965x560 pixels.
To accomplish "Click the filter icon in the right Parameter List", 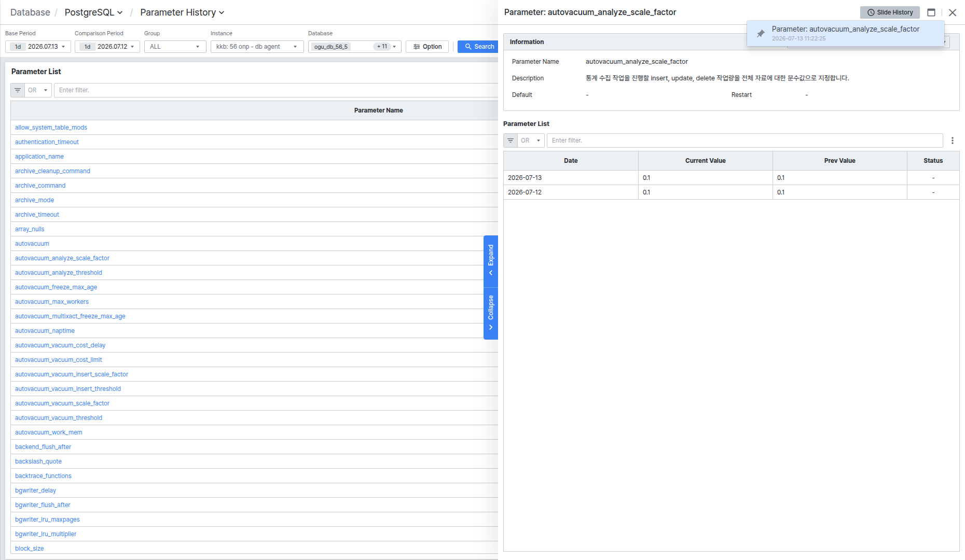I will (x=511, y=141).
